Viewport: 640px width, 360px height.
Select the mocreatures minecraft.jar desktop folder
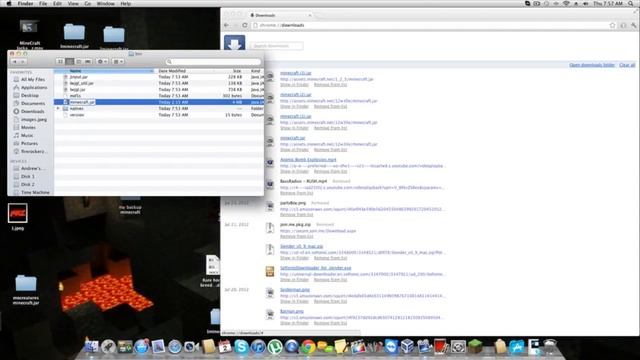click(x=26, y=290)
